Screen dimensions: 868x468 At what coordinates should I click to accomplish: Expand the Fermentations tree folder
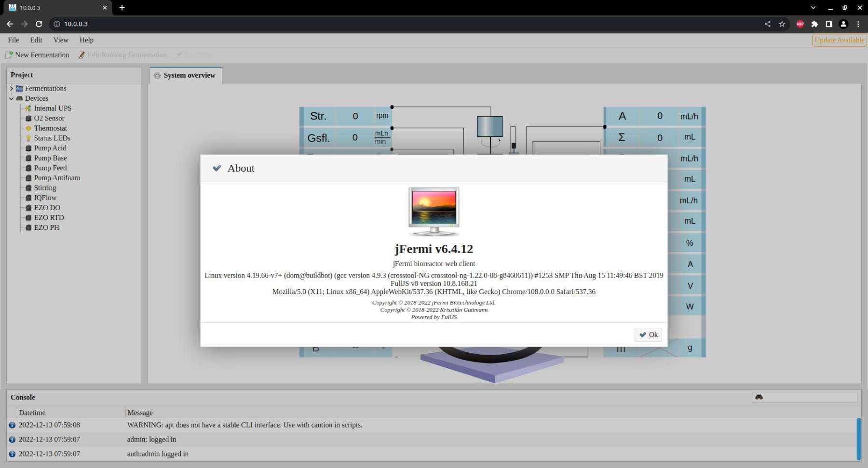coord(12,89)
